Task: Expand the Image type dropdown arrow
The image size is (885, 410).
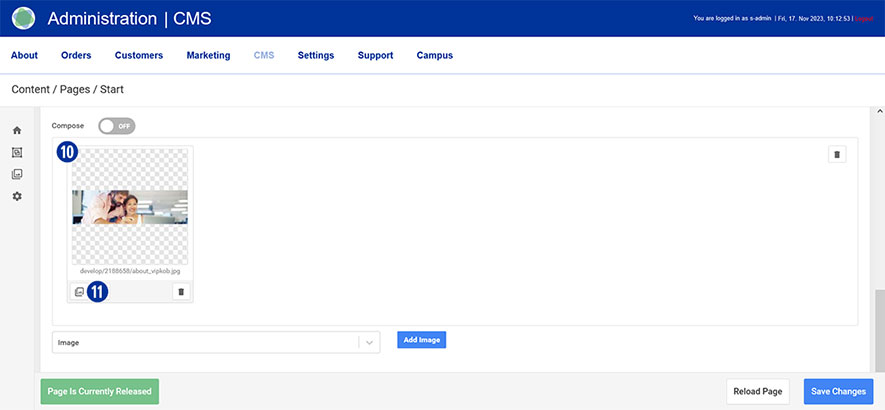Action: click(x=369, y=342)
